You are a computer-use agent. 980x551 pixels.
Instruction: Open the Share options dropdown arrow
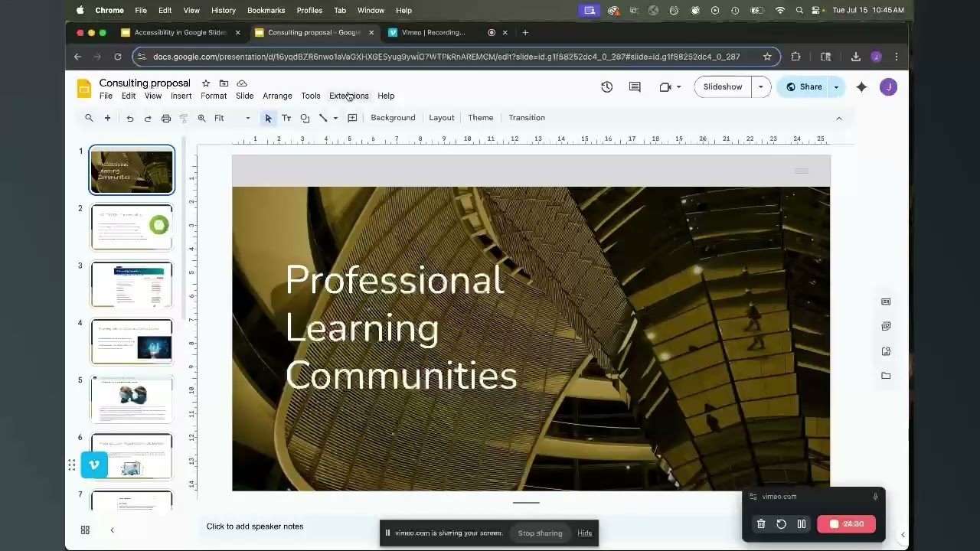click(x=836, y=86)
